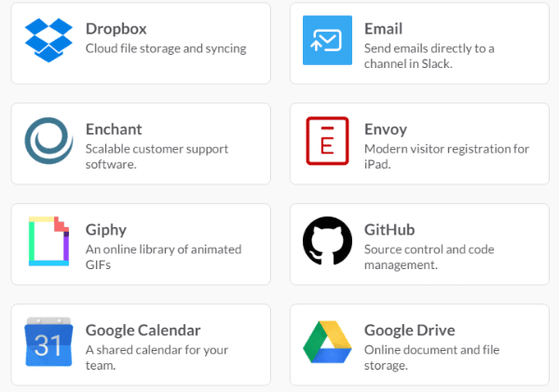The width and height of the screenshot is (559, 392).
Task: Open the Giphy app title
Action: pyautogui.click(x=106, y=230)
